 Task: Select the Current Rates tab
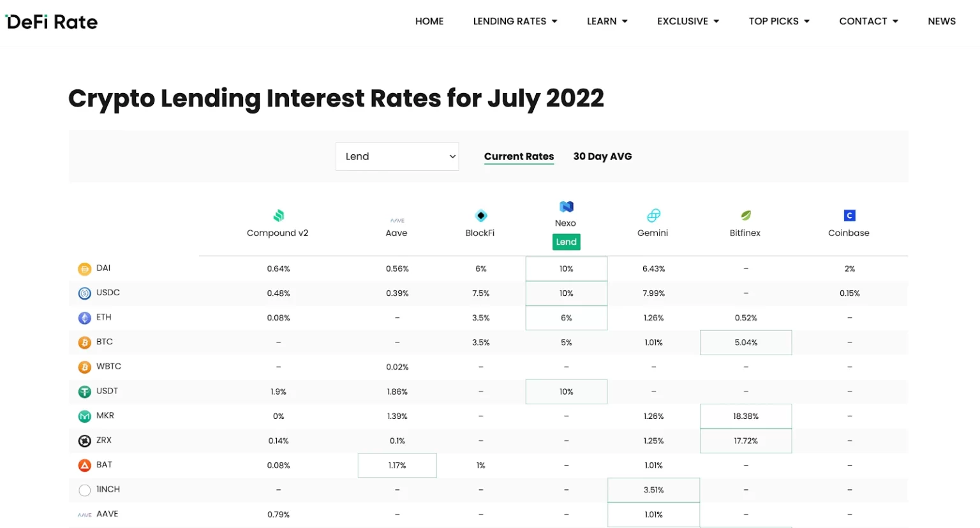coord(519,157)
